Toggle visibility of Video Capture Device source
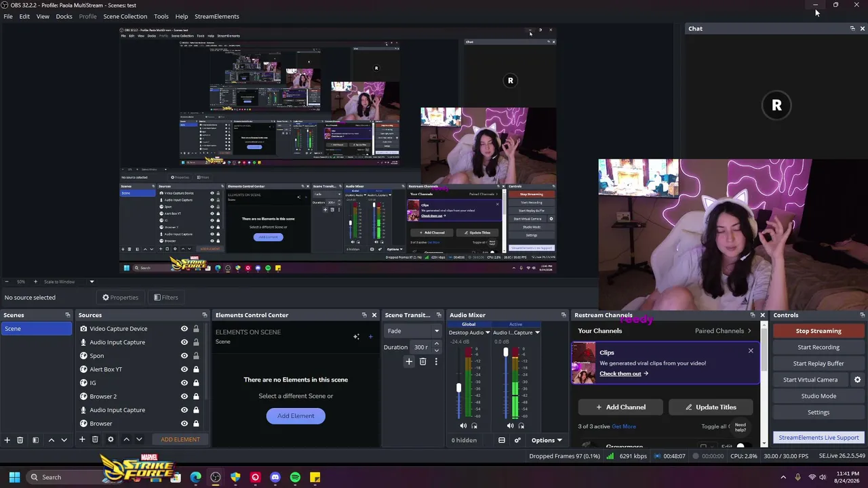 pos(184,329)
